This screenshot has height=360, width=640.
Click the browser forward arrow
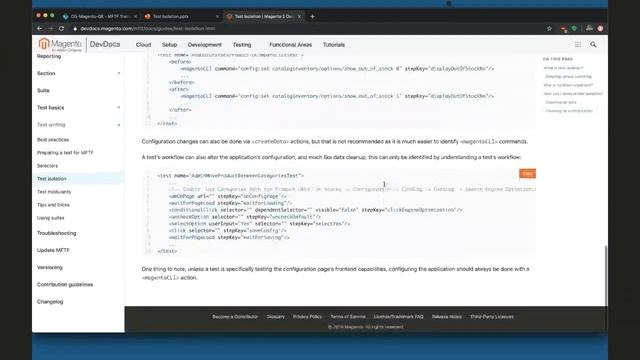[51, 29]
